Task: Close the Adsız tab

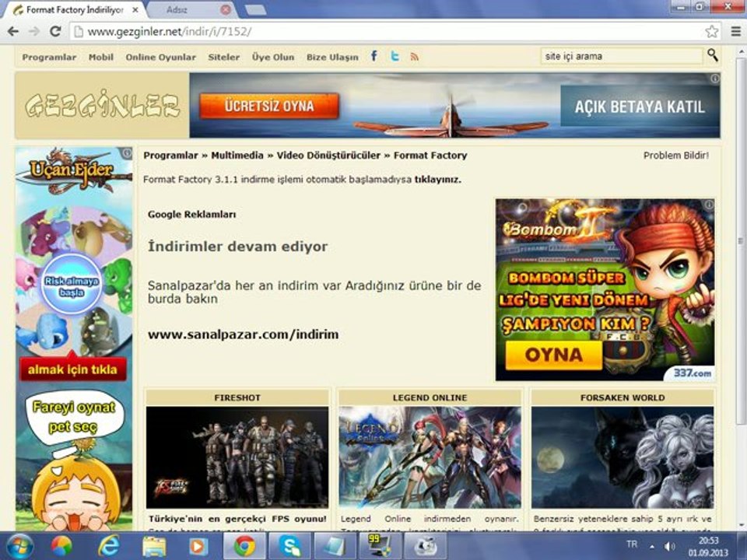Action: 226,9
